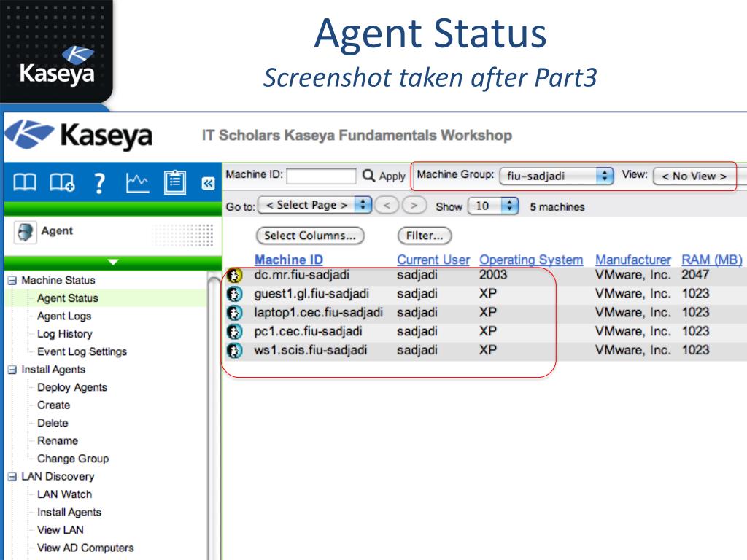
Task: Expand module list with green down arrow
Action: coord(113,262)
